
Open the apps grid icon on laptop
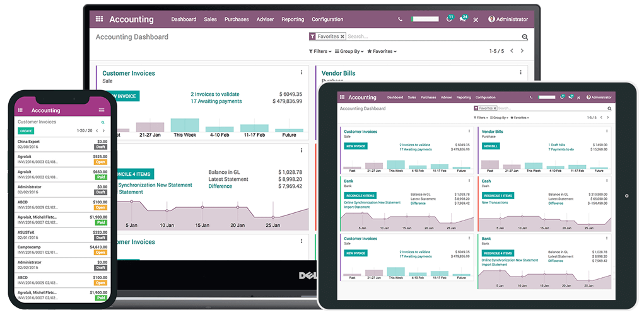tap(99, 20)
